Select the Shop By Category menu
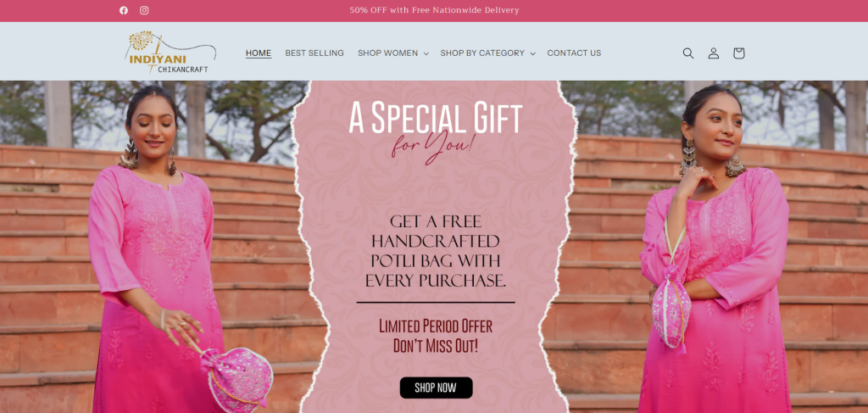868x413 pixels. click(x=482, y=53)
